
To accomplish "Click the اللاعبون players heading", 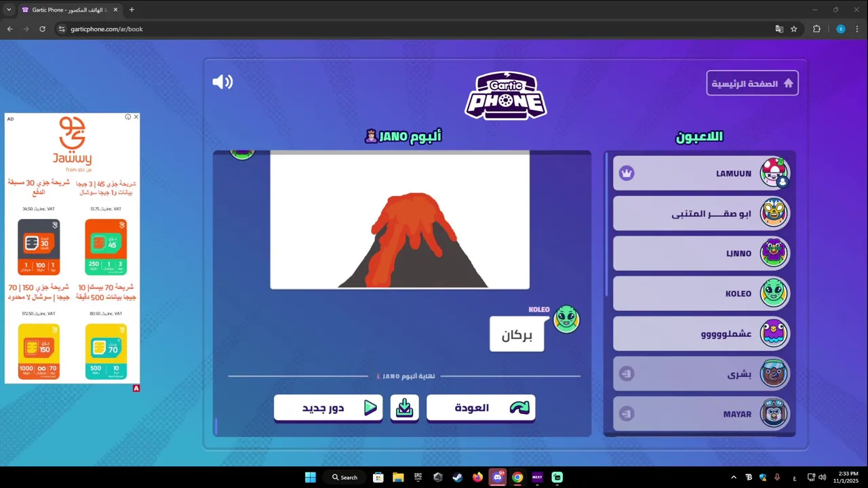I will pyautogui.click(x=699, y=136).
